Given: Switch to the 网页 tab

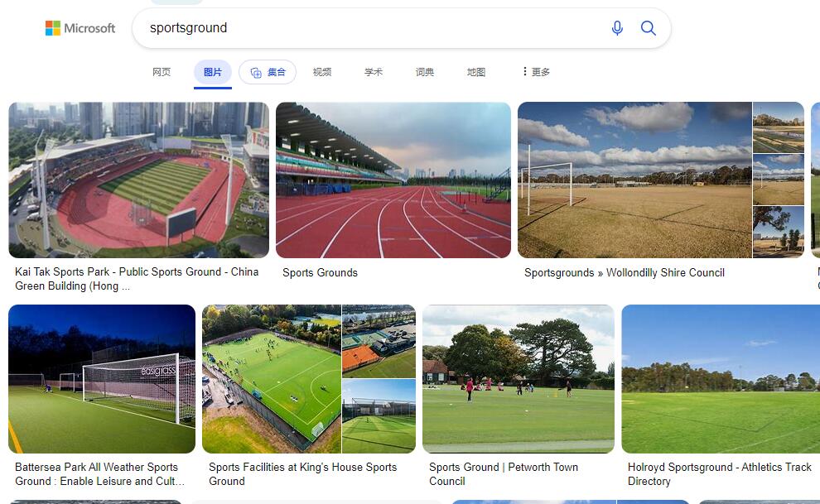Looking at the screenshot, I should click(162, 72).
